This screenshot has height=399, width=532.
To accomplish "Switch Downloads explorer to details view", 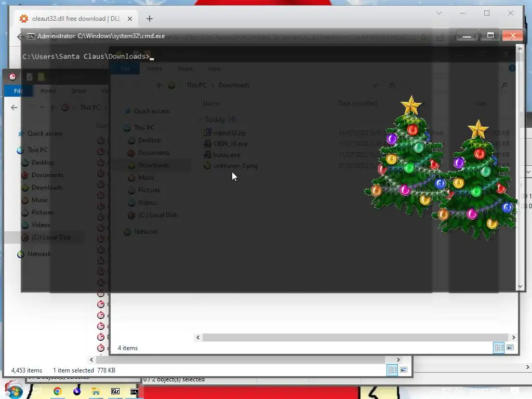I will point(498,348).
